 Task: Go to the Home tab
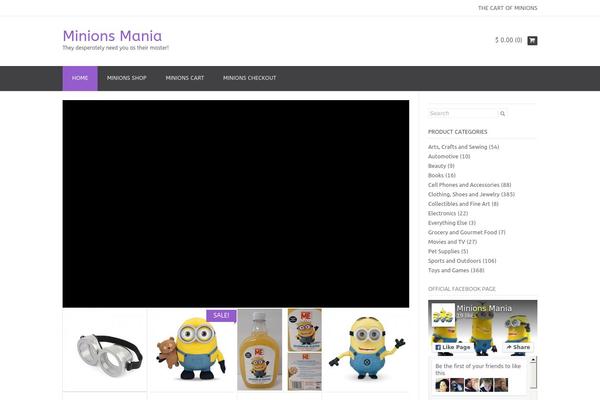[x=80, y=78]
